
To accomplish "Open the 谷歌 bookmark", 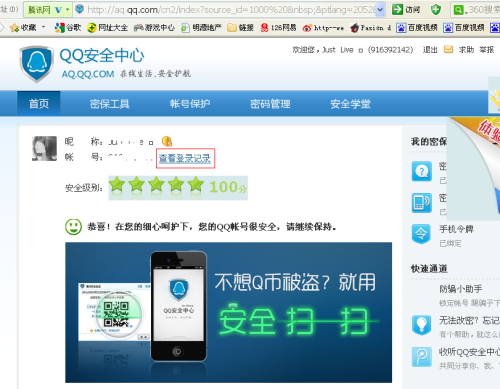I will (68, 28).
